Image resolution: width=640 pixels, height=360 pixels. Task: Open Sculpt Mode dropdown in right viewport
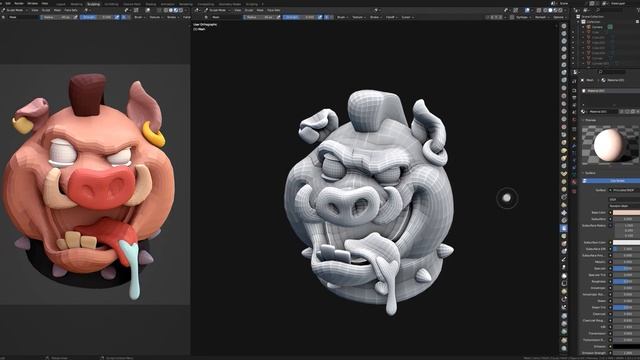point(218,10)
